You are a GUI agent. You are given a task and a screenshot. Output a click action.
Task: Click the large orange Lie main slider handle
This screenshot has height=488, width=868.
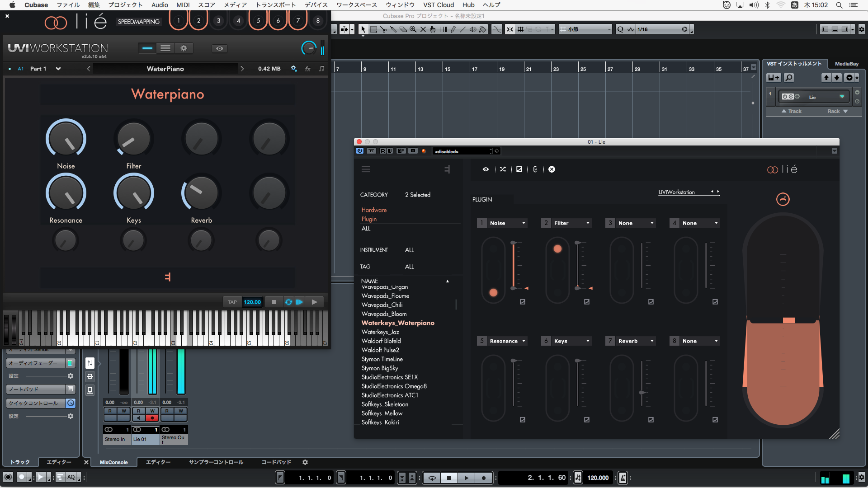pos(789,320)
